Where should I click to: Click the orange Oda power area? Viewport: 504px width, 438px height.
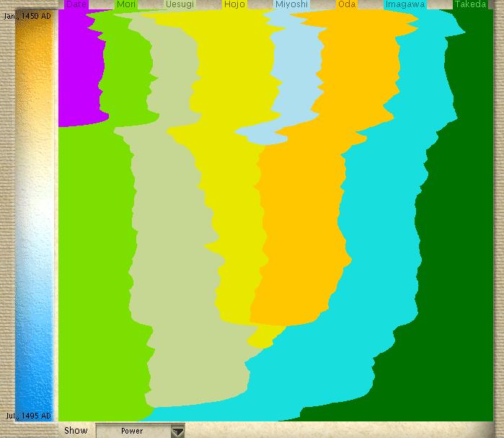[x=302, y=225]
